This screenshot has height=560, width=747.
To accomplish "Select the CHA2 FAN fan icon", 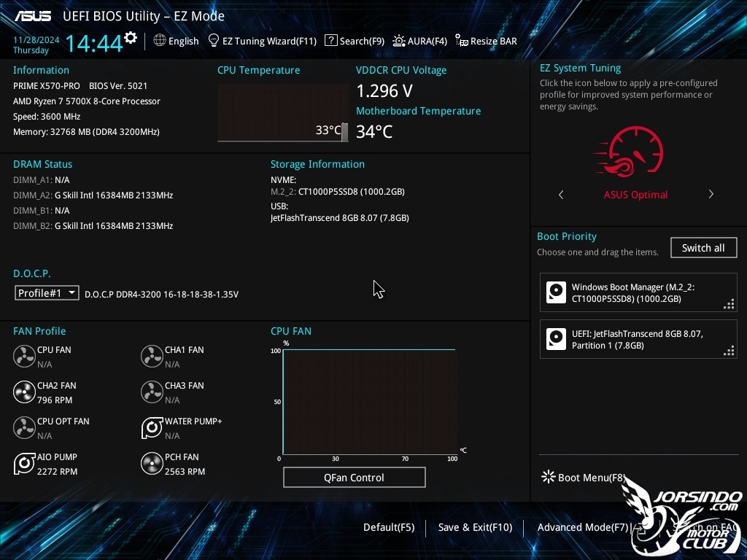I will click(x=24, y=392).
